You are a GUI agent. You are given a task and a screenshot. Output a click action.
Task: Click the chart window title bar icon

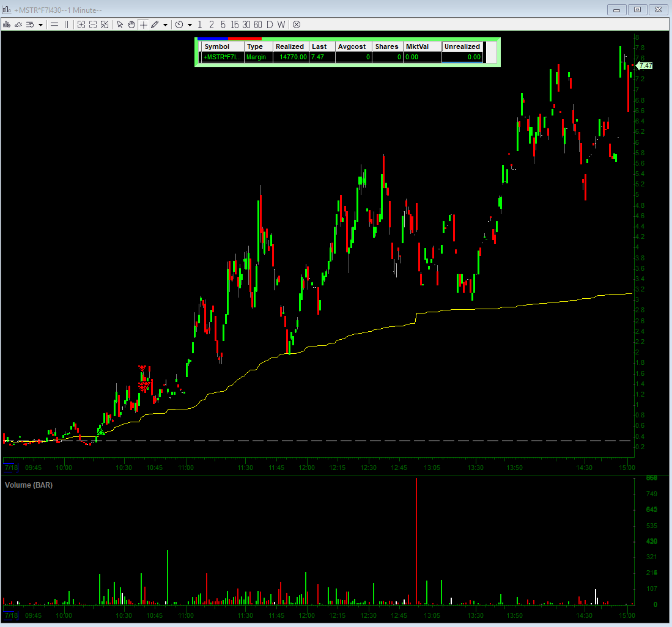point(7,9)
